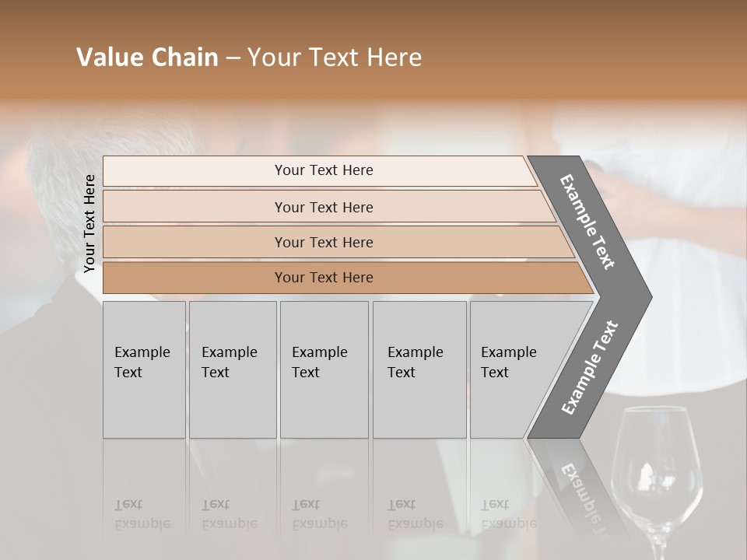
Task: Click the vertical "Your Text Here" label
Action: pos(89,224)
